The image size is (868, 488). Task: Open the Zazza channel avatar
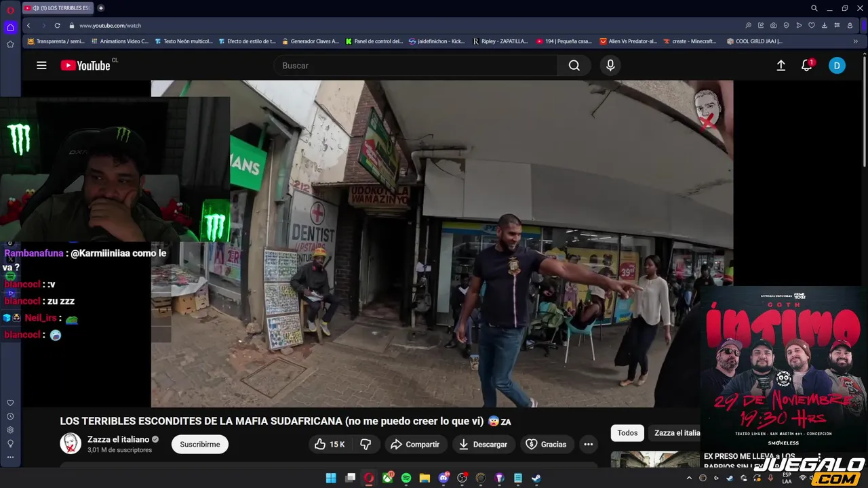[x=71, y=444]
